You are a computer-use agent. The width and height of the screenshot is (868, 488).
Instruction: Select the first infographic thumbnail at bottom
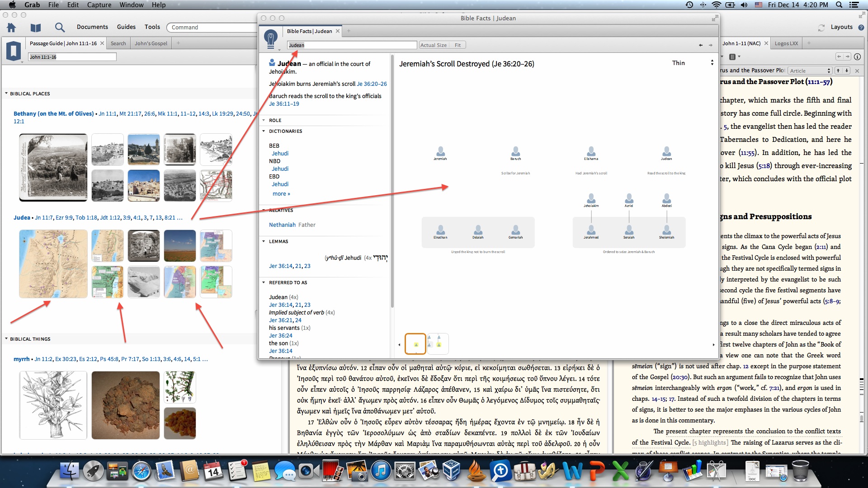pos(415,344)
